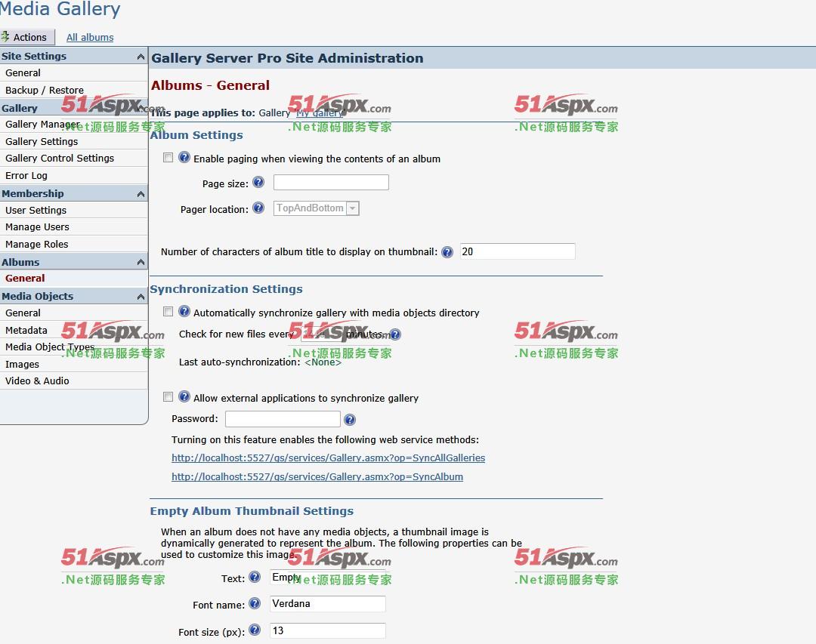Click the Actions button
The width and height of the screenshot is (816, 644).
[27, 37]
